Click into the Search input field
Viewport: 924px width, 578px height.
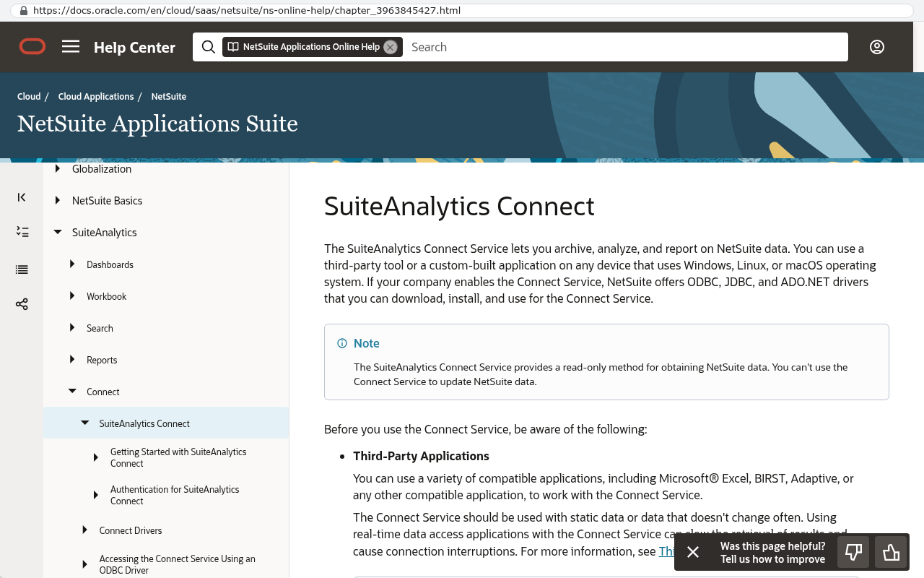click(x=624, y=47)
